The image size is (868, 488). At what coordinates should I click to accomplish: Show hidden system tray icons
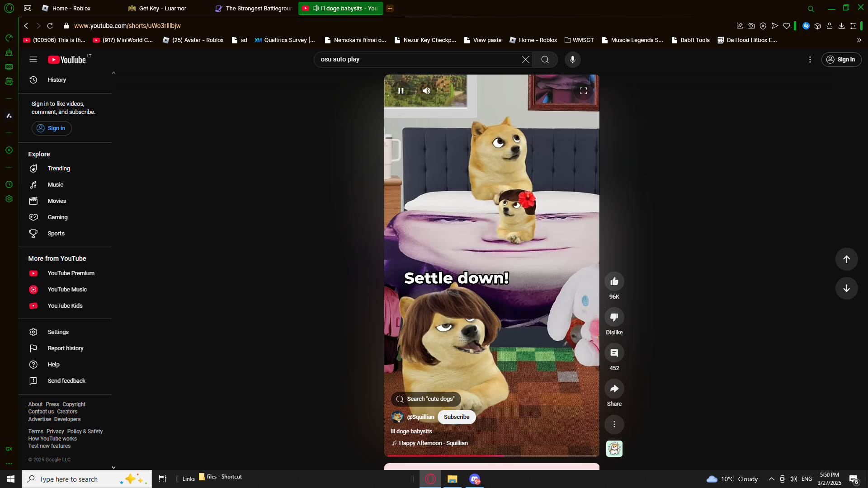(772, 479)
